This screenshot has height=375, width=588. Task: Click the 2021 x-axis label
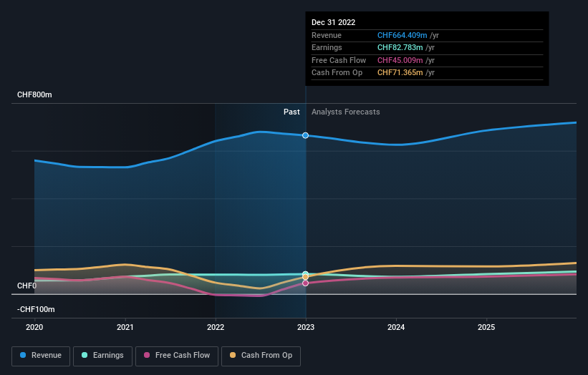point(125,327)
